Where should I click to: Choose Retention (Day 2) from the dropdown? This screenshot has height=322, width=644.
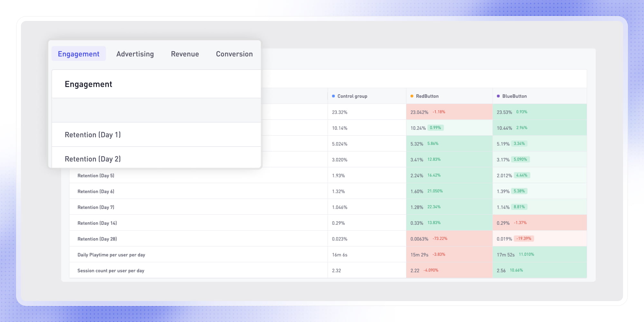[93, 159]
